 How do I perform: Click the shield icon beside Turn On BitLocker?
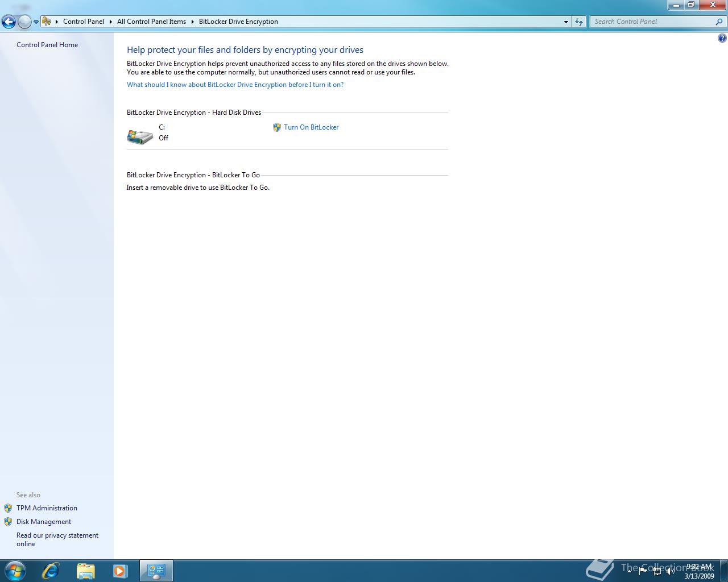277,127
